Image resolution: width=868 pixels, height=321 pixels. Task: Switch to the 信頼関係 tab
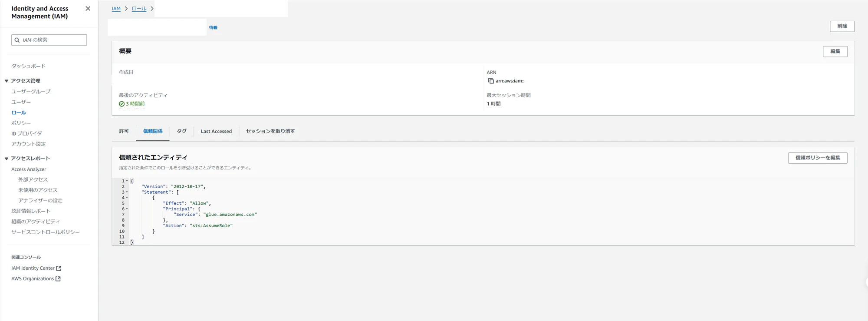153,131
